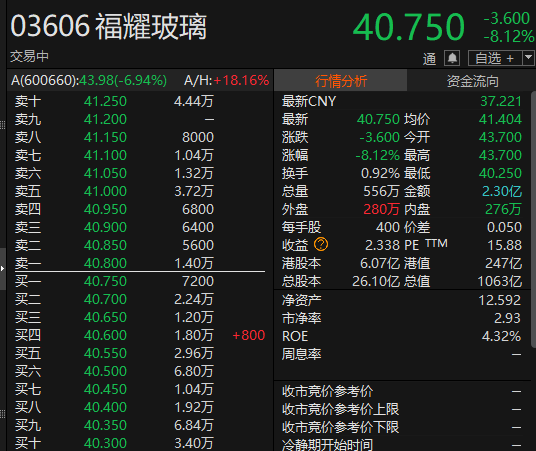This screenshot has width=536, height=451.
Task: Click the 冷静期开始时间 row label
Action: tap(327, 444)
